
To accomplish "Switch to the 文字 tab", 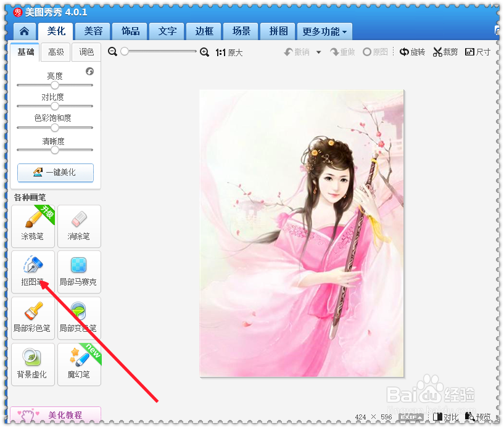I will pyautogui.click(x=167, y=31).
